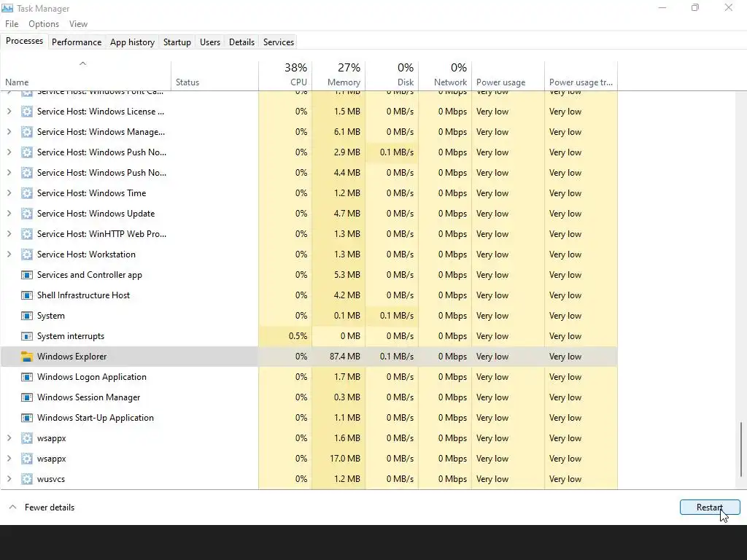Switch to the Services tab
747x560 pixels.
coord(279,42)
